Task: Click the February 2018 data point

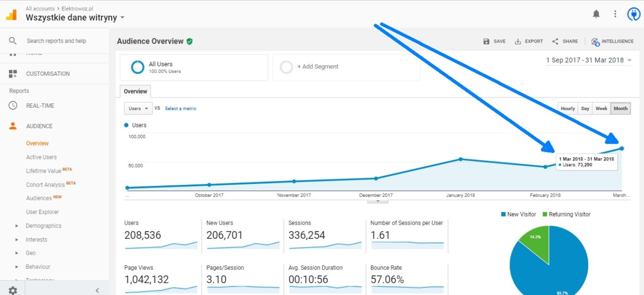Action: tap(545, 167)
